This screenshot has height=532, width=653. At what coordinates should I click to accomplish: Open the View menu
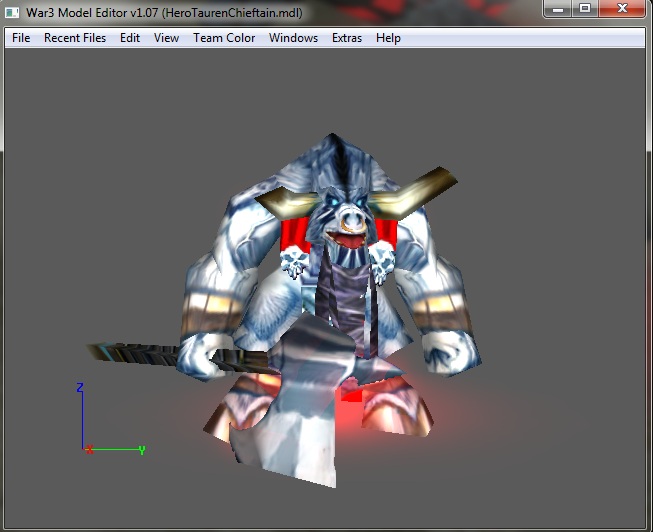pos(166,38)
